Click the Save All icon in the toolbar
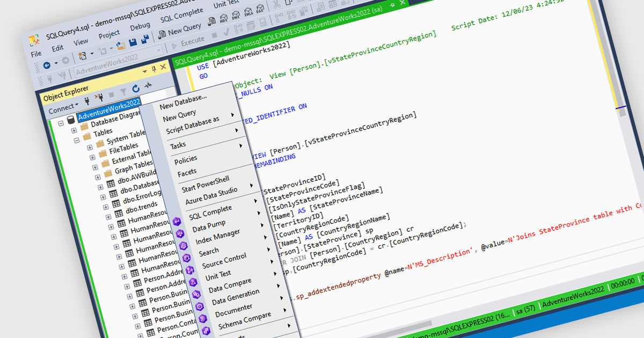The image size is (644, 338). 145,40
